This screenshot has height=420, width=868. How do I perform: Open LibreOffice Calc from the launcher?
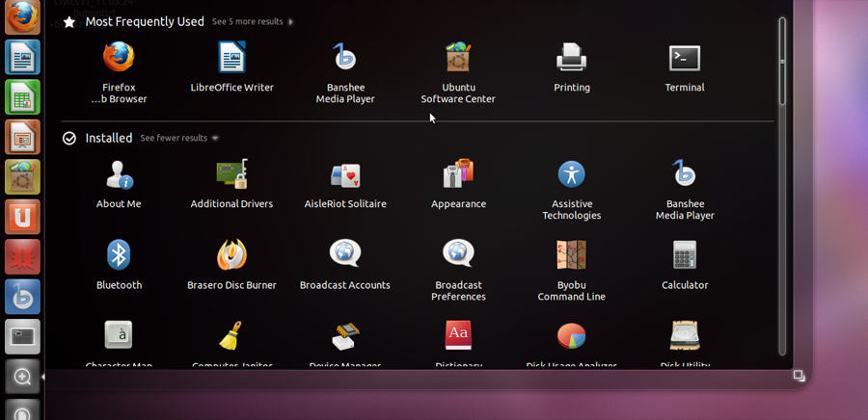pyautogui.click(x=23, y=96)
